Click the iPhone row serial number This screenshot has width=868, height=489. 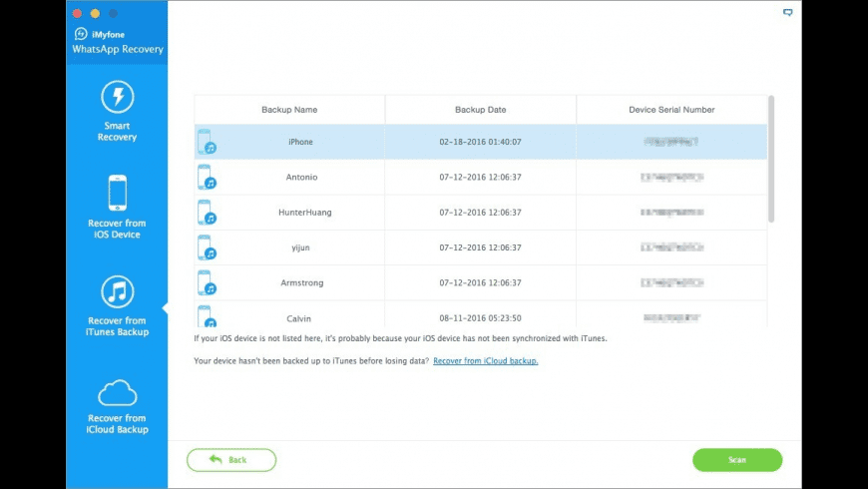(x=671, y=142)
